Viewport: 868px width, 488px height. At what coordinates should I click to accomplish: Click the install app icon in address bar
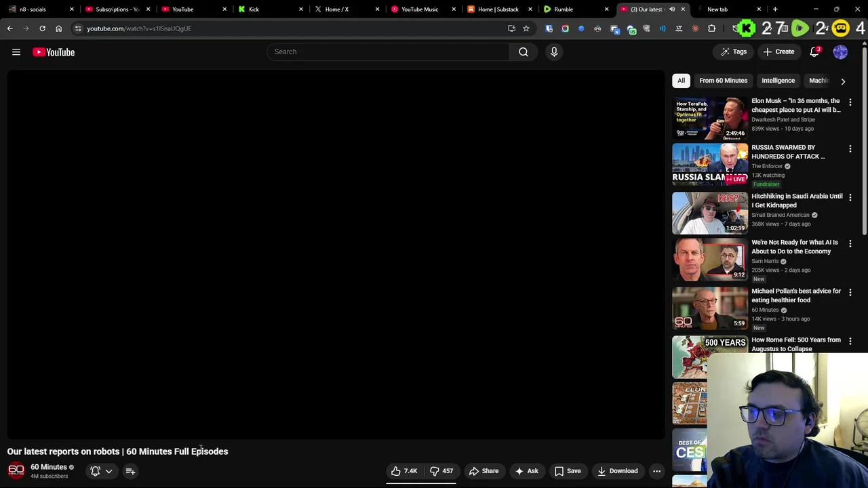point(511,28)
